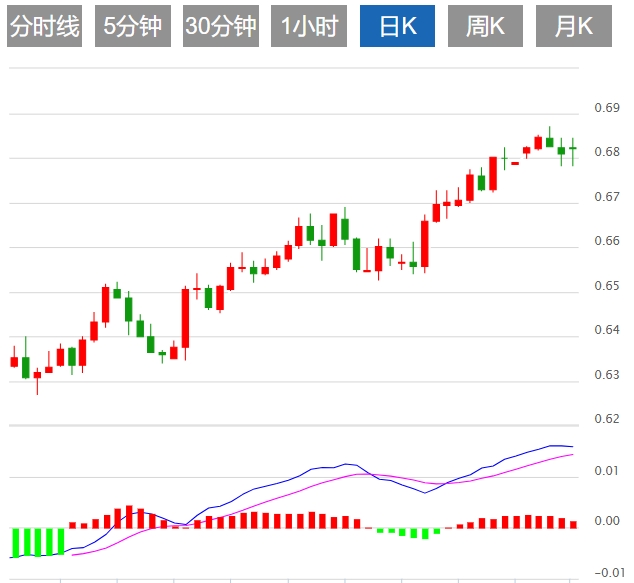Select the active 日K tab
The height and width of the screenshot is (583, 634).
397,27
